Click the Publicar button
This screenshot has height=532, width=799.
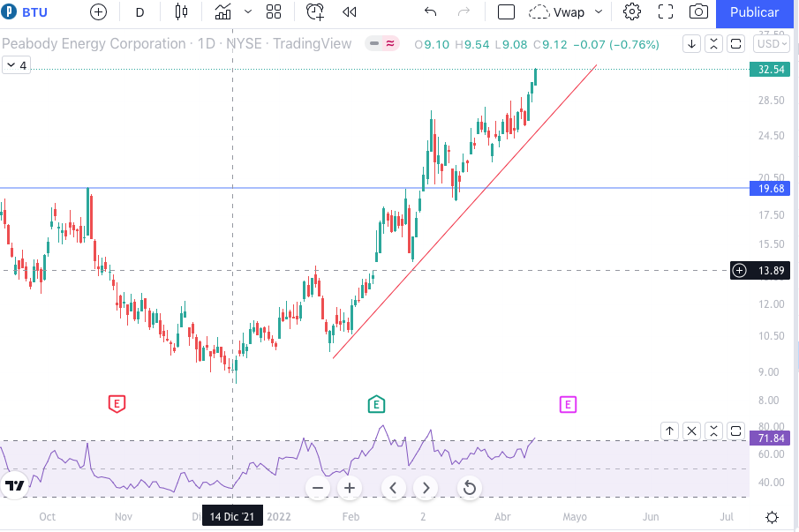[x=754, y=12]
